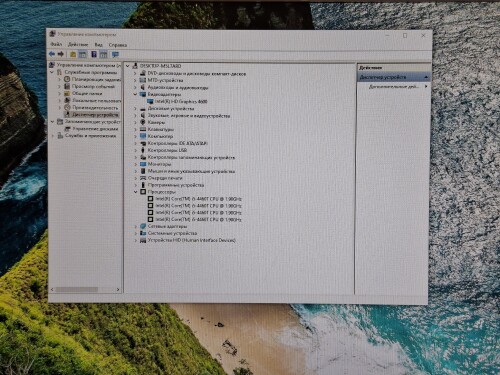This screenshot has height=375, width=500.
Task: Expand the Сетевые адаптеры category
Action: tap(135, 226)
